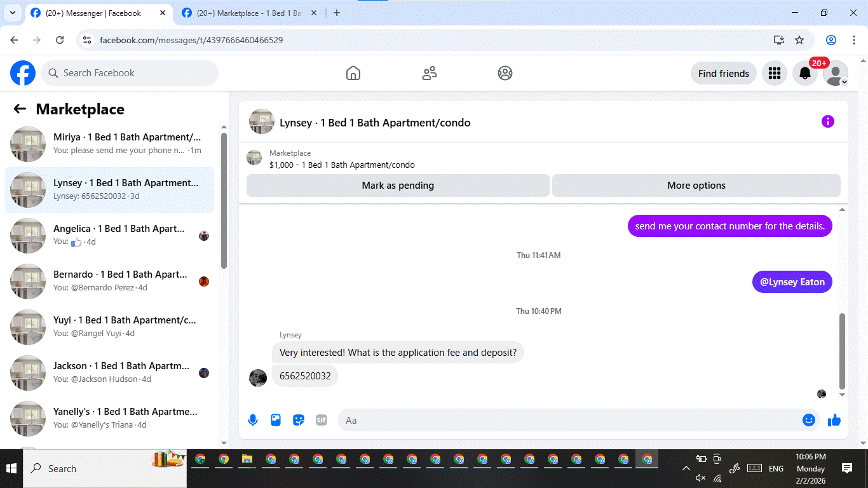This screenshot has height=488, width=868.
Task: Open the Friends icon in top navigation
Action: point(430,73)
